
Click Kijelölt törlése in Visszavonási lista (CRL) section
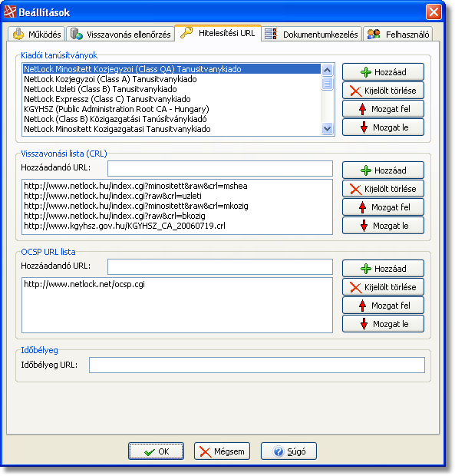pos(383,189)
